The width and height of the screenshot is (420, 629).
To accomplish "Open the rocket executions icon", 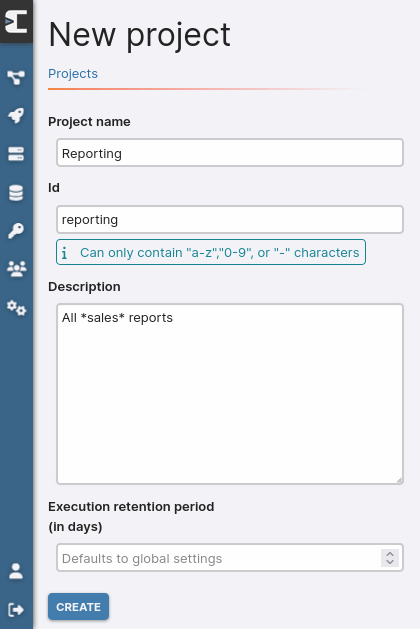I will tap(16, 116).
